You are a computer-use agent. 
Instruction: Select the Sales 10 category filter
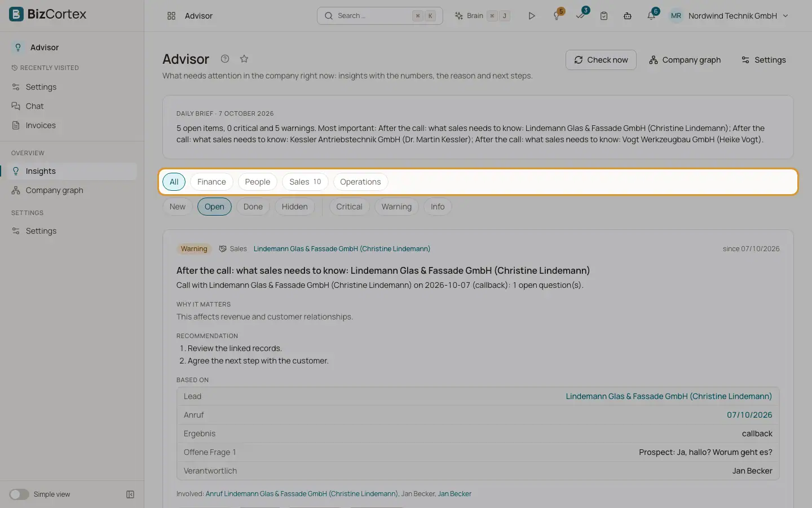coord(305,182)
